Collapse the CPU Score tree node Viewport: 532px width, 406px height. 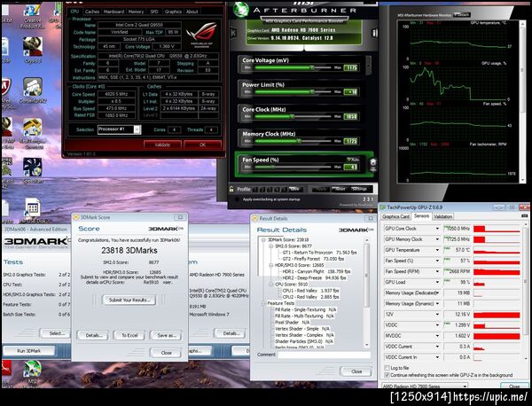[270, 285]
